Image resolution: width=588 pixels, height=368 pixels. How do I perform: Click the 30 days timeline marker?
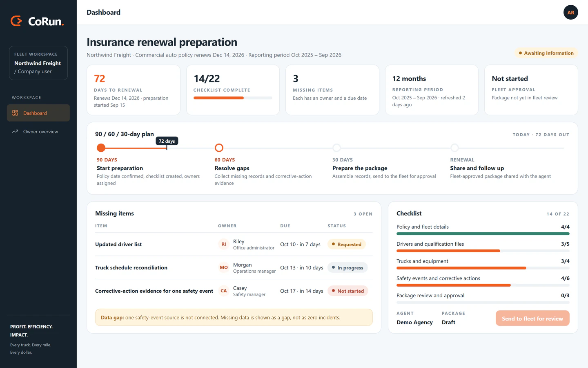point(336,148)
